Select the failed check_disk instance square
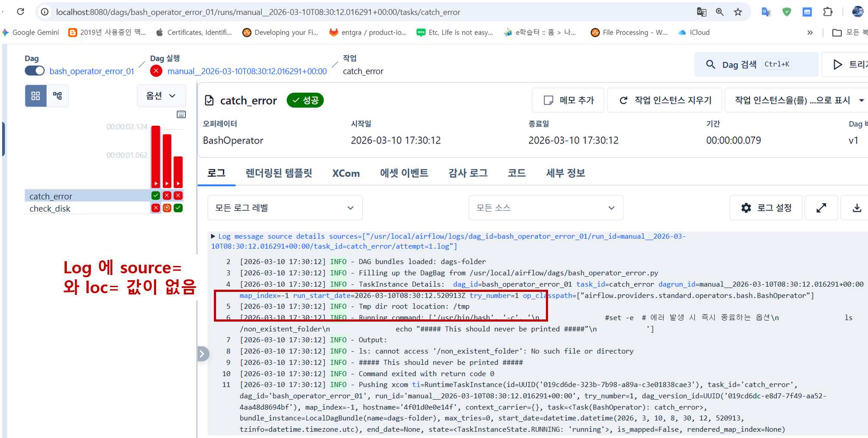This screenshot has height=438, width=868. coord(156,208)
